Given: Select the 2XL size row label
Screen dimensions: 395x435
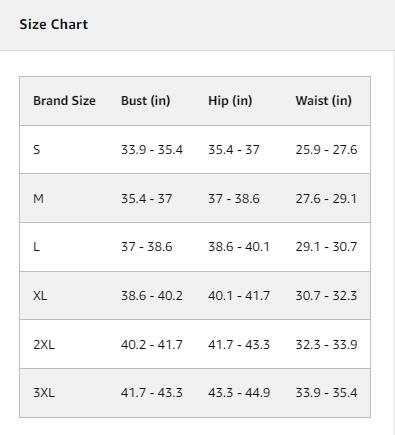Looking at the screenshot, I should (x=44, y=344).
